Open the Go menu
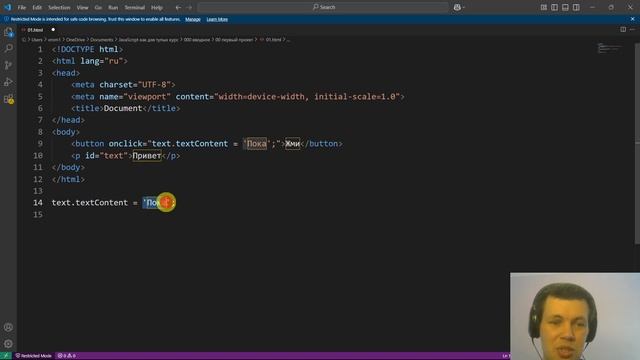640x360 pixels. pyautogui.click(x=98, y=7)
